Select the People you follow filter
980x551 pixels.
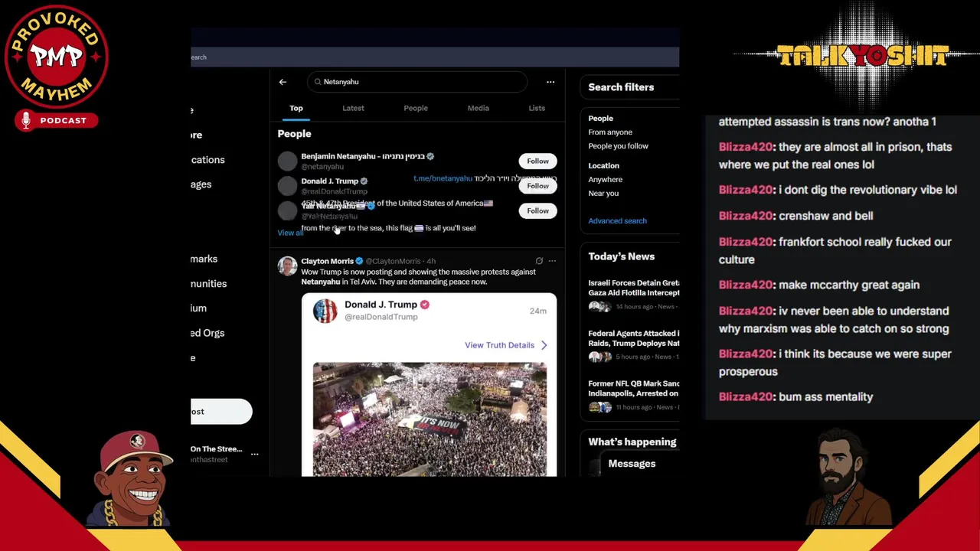coord(618,146)
